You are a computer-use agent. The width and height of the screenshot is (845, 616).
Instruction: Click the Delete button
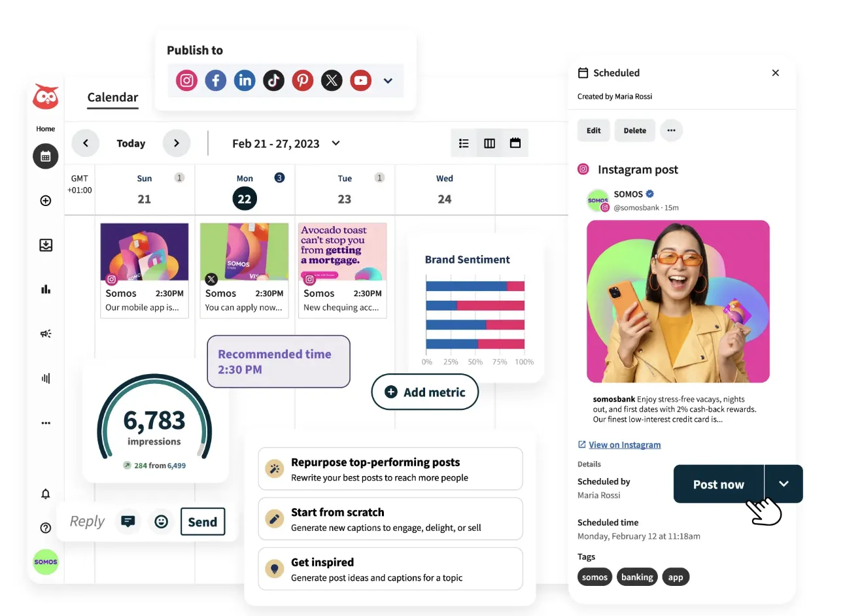634,130
